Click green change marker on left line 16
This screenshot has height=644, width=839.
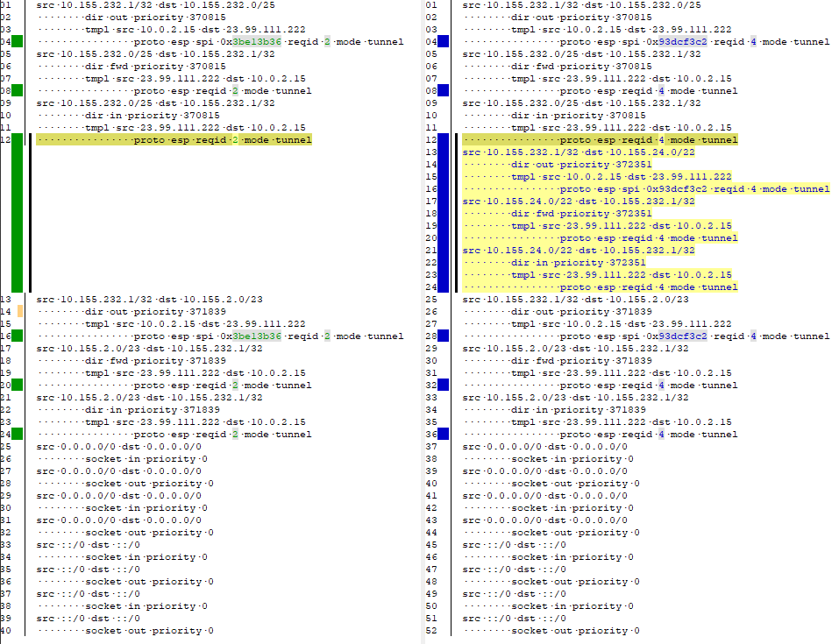18,336
